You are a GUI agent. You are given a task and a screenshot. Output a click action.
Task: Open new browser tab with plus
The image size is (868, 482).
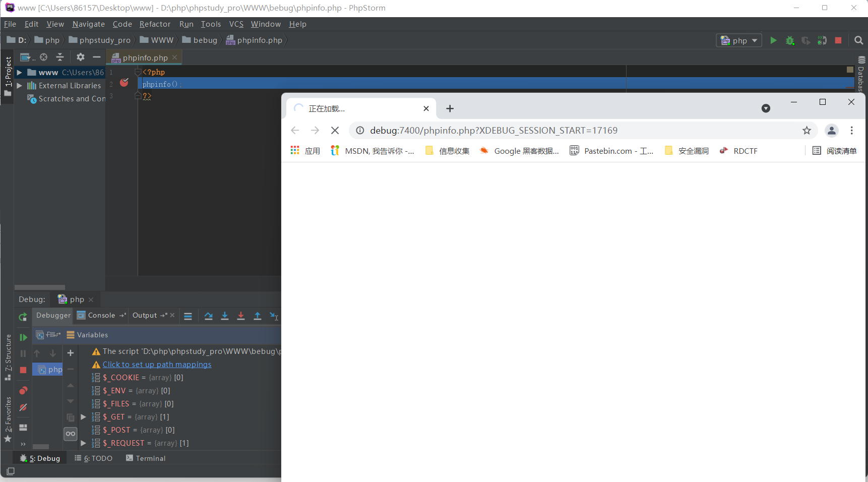(450, 108)
